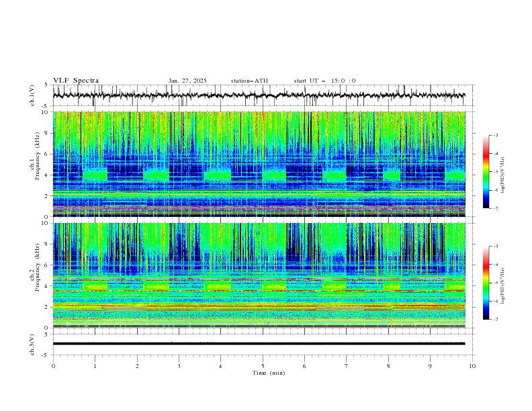
Task: Click the "-5" tick on ch.3(V) axis
Action: (46, 355)
